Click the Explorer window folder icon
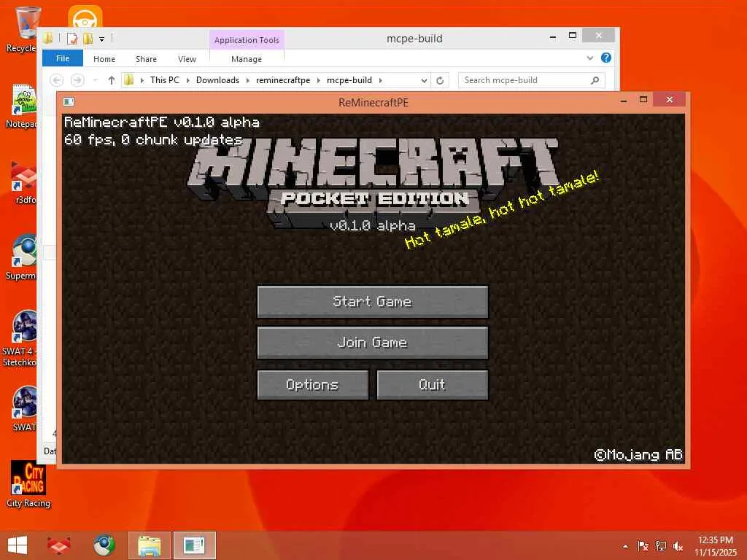 point(47,38)
